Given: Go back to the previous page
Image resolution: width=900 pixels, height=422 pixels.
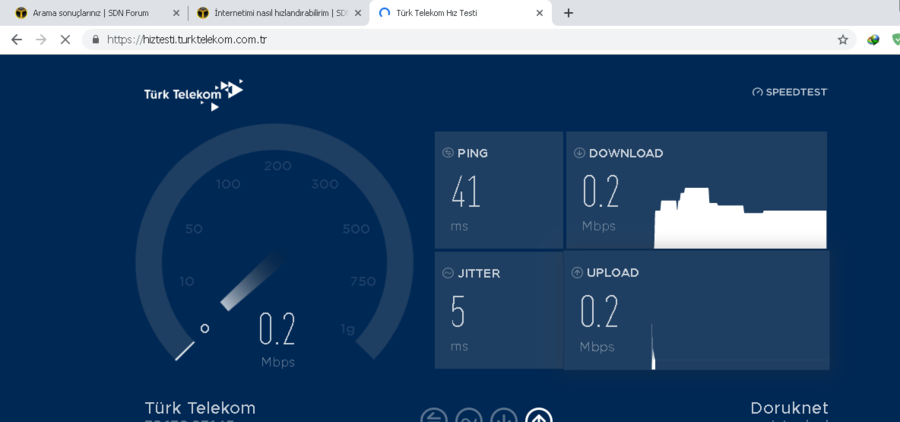Looking at the screenshot, I should 17,40.
